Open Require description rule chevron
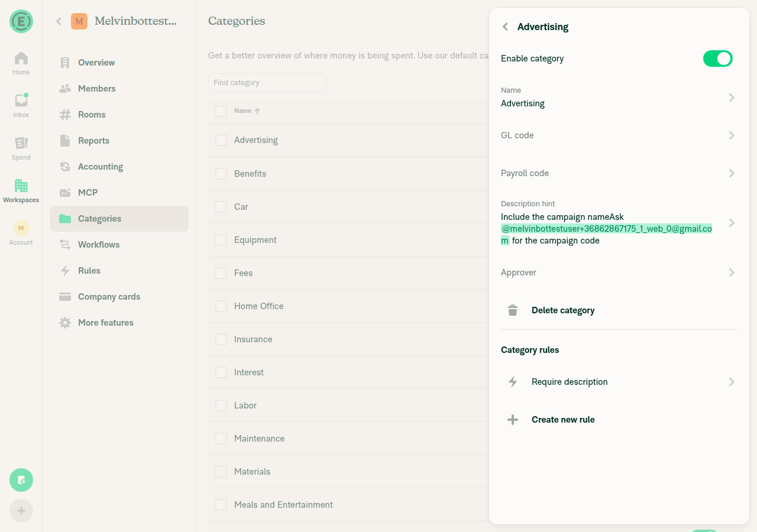 point(732,382)
